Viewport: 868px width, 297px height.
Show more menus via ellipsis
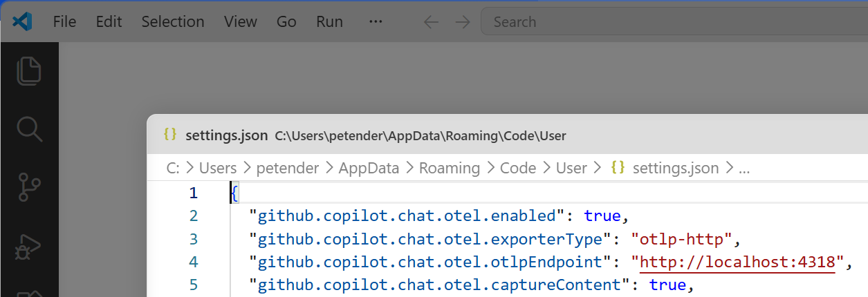click(376, 22)
